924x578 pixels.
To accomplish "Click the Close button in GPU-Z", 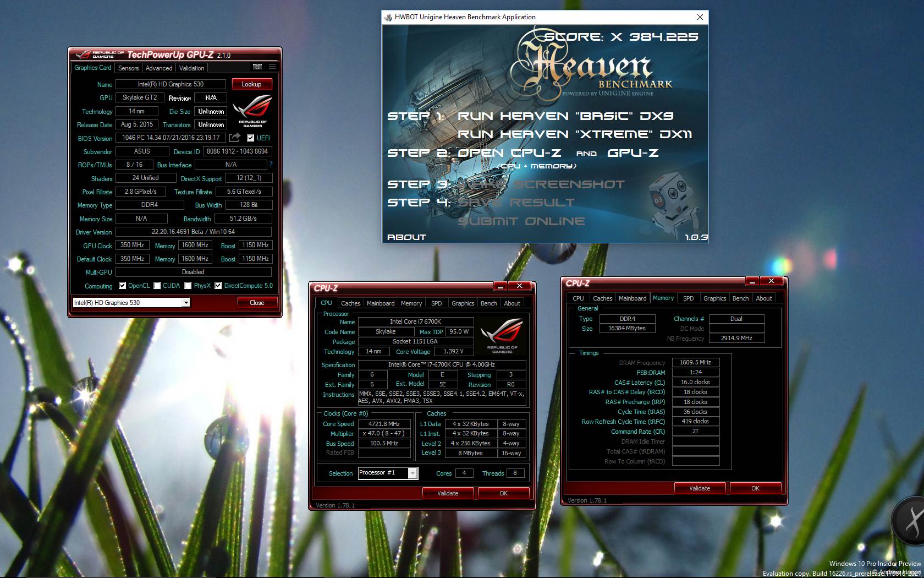I will (x=257, y=303).
